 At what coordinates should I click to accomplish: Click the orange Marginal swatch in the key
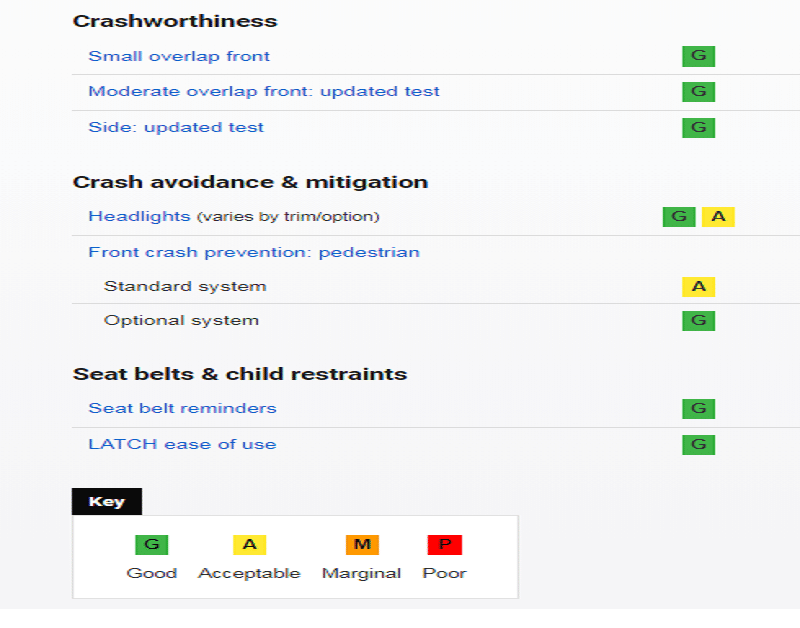click(x=361, y=545)
